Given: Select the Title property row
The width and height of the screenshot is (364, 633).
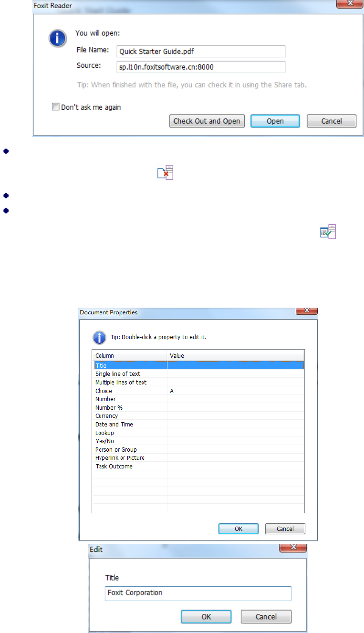Looking at the screenshot, I should tap(198, 365).
